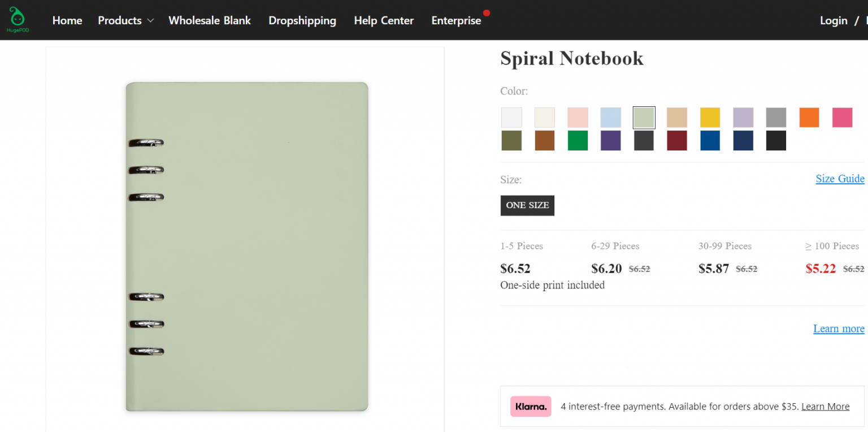This screenshot has height=432, width=868.
Task: Open the Home menu item
Action: [x=67, y=20]
